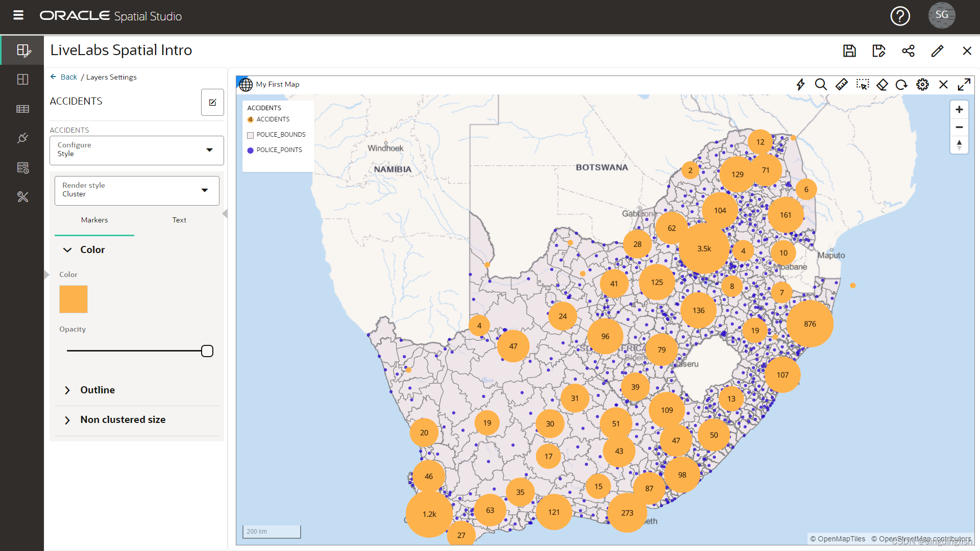Expand the Outline section
This screenshot has width=980, height=551.
tap(97, 390)
